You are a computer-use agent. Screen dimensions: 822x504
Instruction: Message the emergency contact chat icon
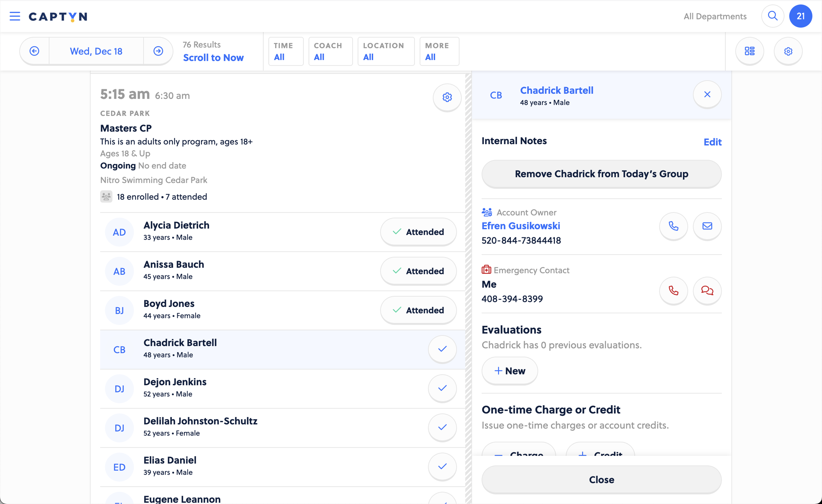point(707,291)
